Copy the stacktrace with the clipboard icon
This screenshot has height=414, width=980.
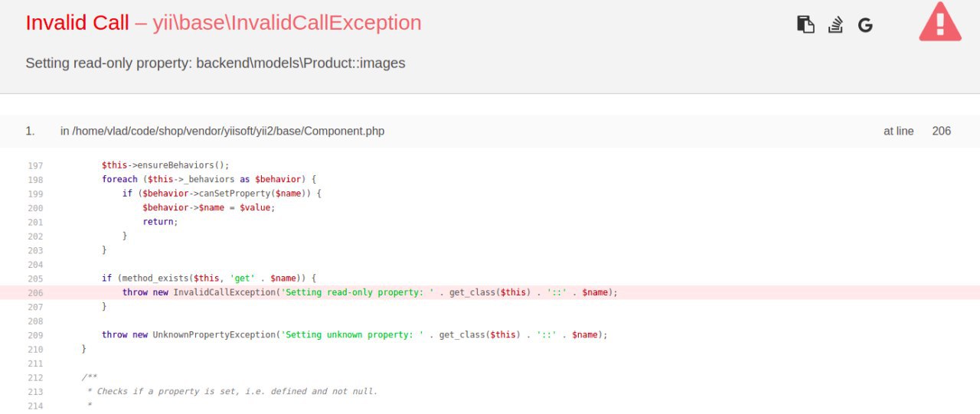click(805, 24)
